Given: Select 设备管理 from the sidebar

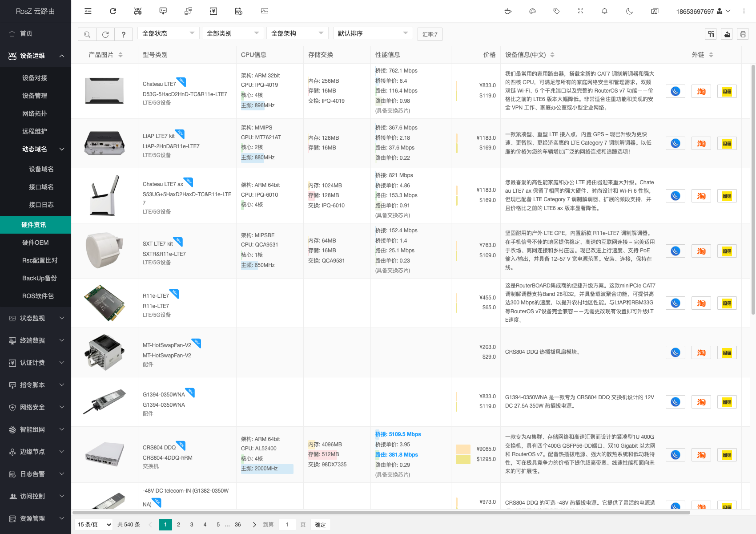Looking at the screenshot, I should coord(35,96).
